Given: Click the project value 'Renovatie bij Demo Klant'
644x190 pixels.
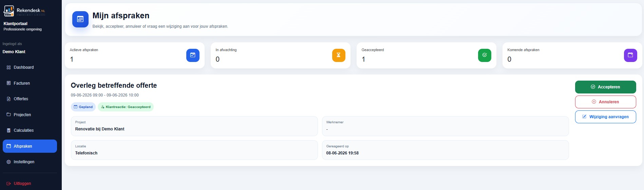Looking at the screenshot, I should (100, 129).
